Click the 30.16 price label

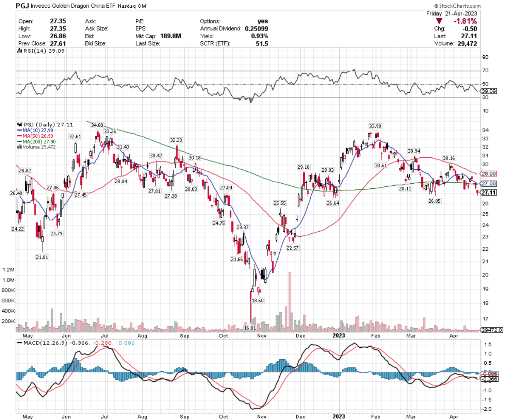(449, 159)
